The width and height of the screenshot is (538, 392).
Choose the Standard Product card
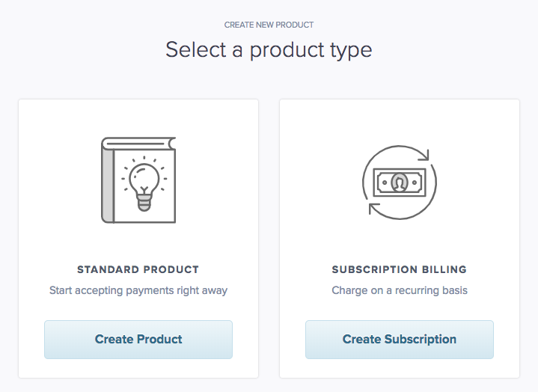pyautogui.click(x=138, y=239)
